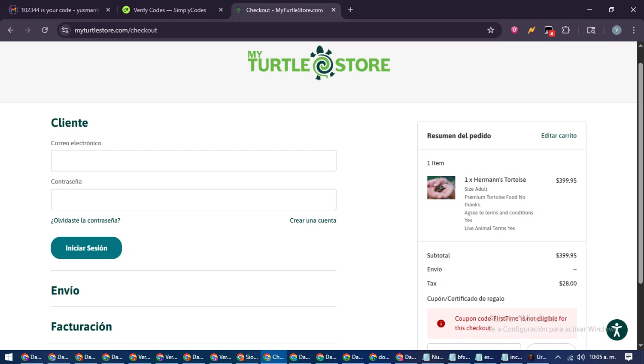Image resolution: width=644 pixels, height=364 pixels.
Task: Focus the Contraseña field
Action: 194,199
